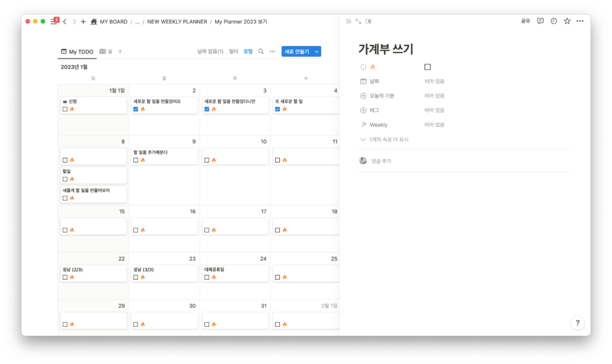Viewport: 612px width, 364px height.
Task: Click the 필터 filter button
Action: (234, 52)
